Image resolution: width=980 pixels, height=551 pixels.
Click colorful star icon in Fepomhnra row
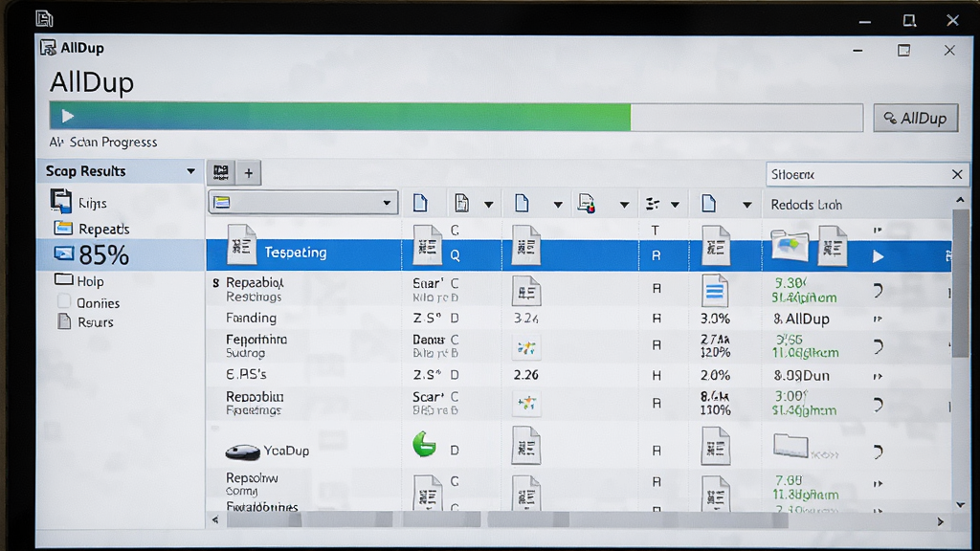[526, 347]
